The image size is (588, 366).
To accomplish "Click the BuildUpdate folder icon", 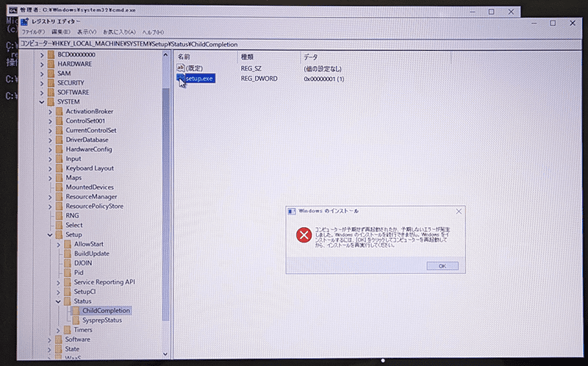I will [68, 254].
